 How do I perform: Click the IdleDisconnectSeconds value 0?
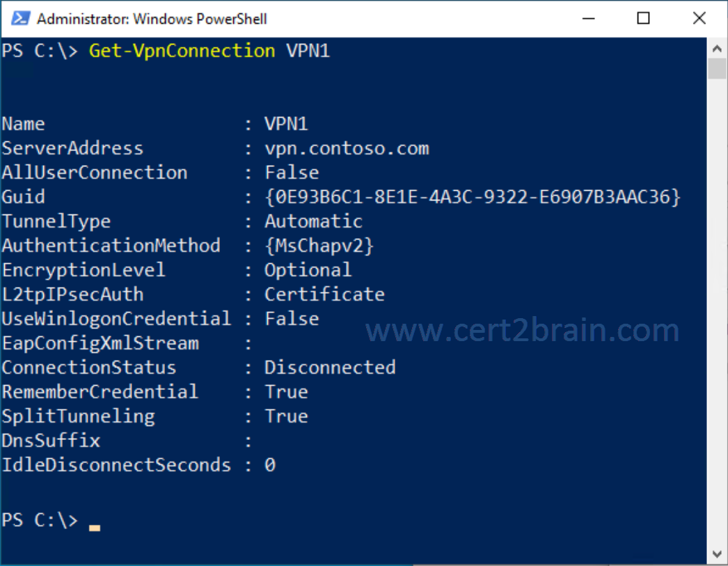pos(270,465)
